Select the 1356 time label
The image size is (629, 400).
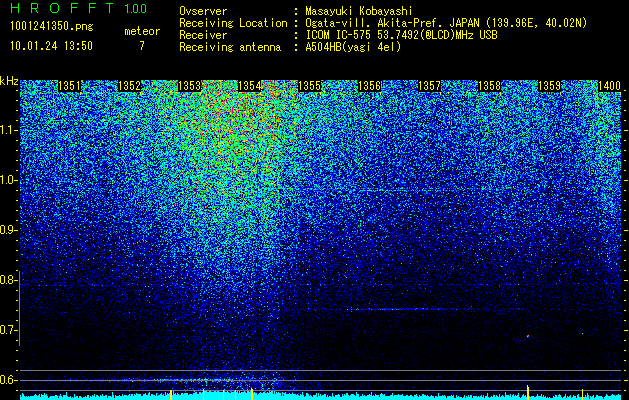pyautogui.click(x=369, y=86)
